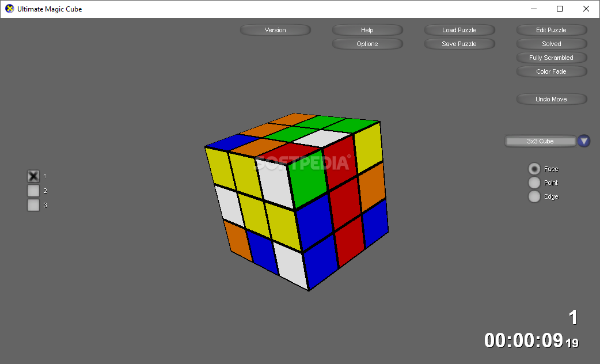Viewport: 600px width, 364px height.
Task: Click the white sticker on the cube's top face
Action: coord(322,138)
